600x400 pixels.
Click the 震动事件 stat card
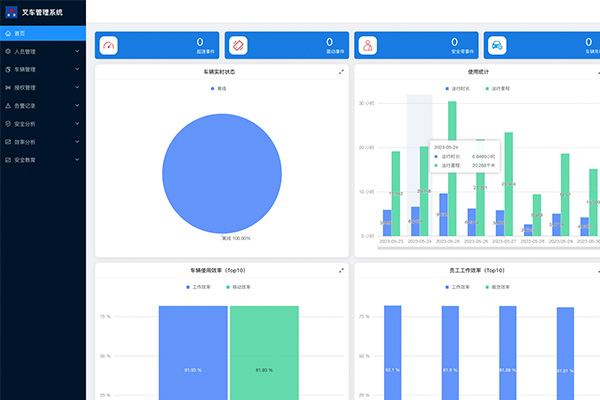pyautogui.click(x=287, y=45)
